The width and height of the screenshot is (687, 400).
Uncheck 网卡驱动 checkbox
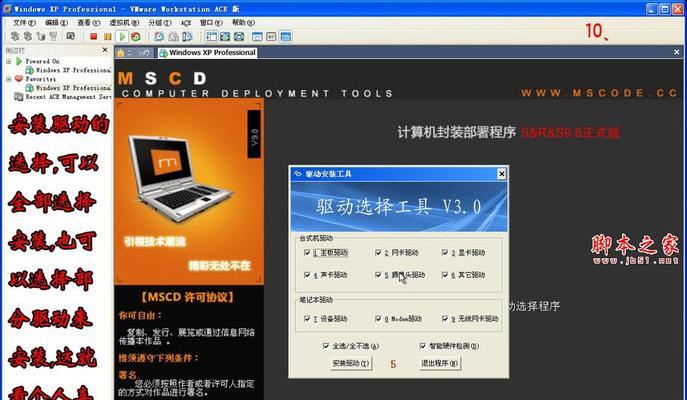(378, 253)
